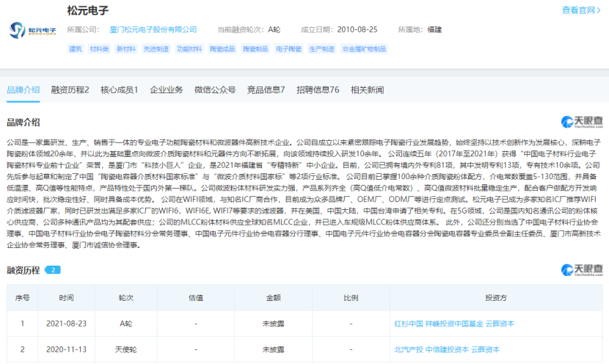Click the 融资历程 count badge 2
Viewport: 609px width, 364px height.
click(x=53, y=269)
